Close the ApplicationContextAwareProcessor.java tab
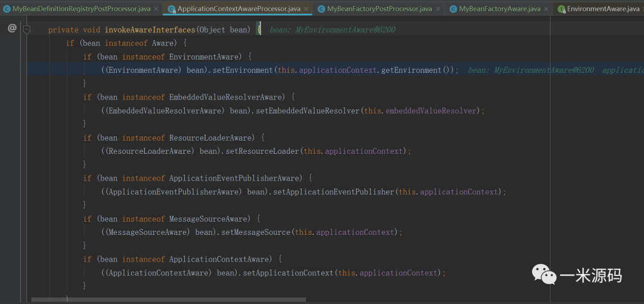 (306, 9)
